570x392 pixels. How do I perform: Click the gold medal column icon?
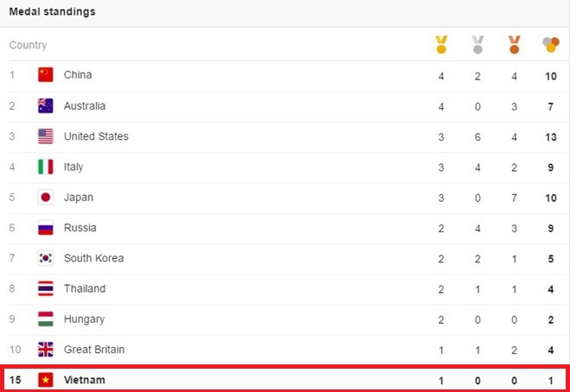coord(441,45)
